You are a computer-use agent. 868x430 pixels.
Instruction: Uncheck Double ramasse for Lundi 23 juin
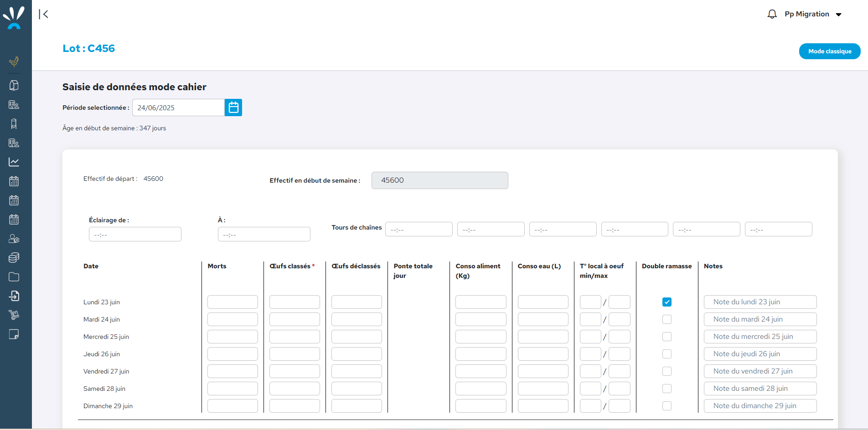point(666,302)
